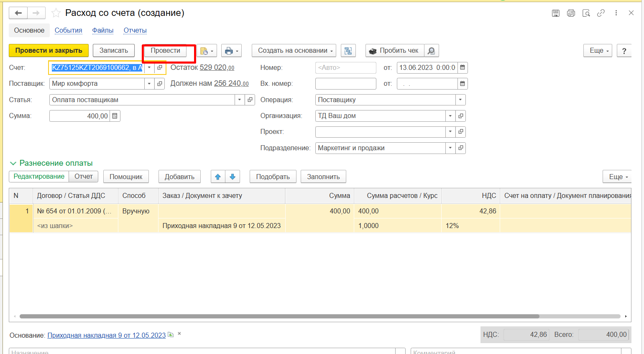Switch to the Файлы tab
Screen dimensions: 644x354
click(x=103, y=31)
